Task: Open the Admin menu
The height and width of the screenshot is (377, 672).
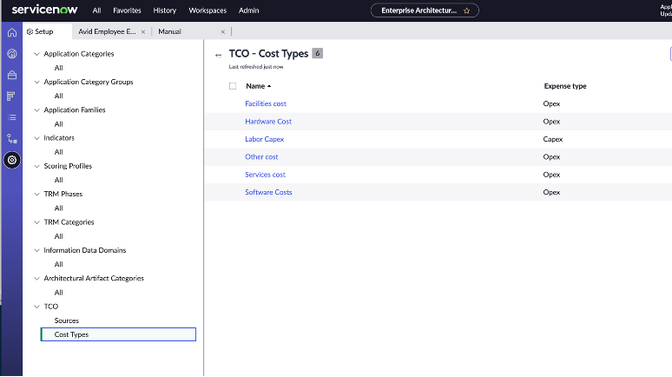Action: click(249, 10)
